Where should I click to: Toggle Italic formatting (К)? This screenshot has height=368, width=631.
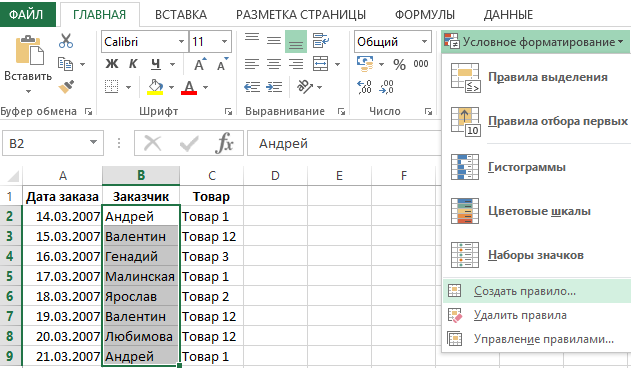pyautogui.click(x=133, y=64)
